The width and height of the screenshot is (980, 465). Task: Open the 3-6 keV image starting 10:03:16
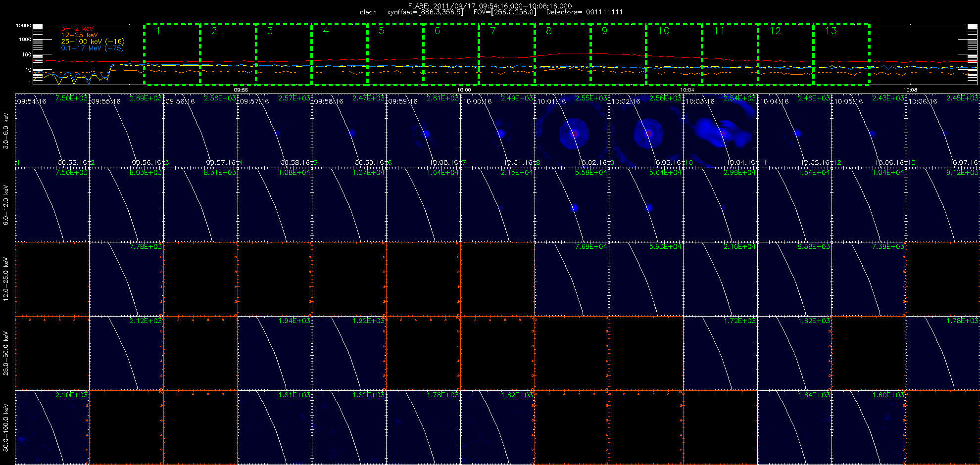(720, 131)
